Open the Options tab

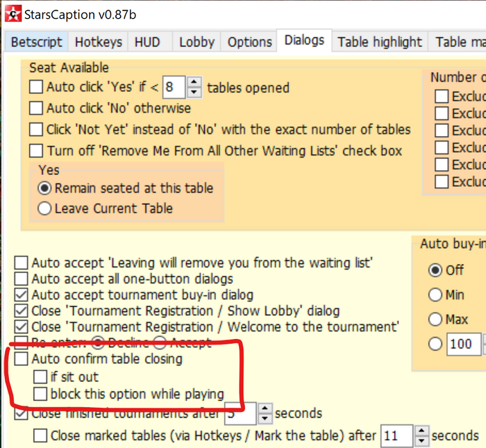(x=249, y=42)
